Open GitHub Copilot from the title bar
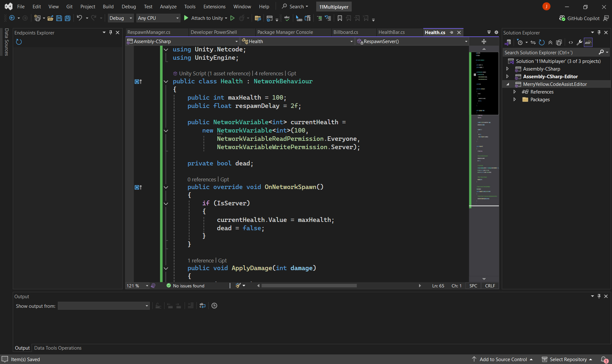Viewport: 612px width, 364px height. point(580,18)
